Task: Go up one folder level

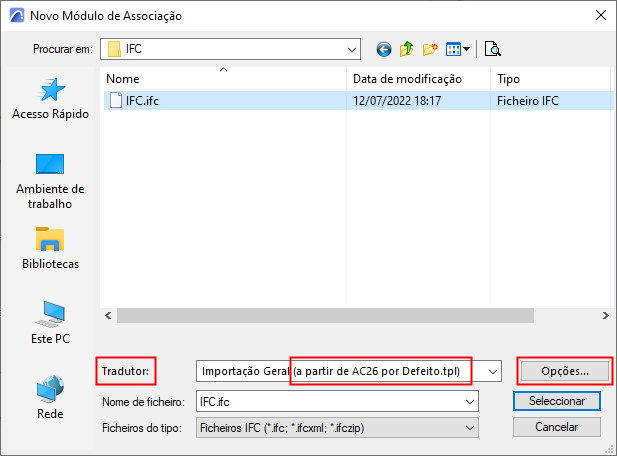Action: pos(407,48)
